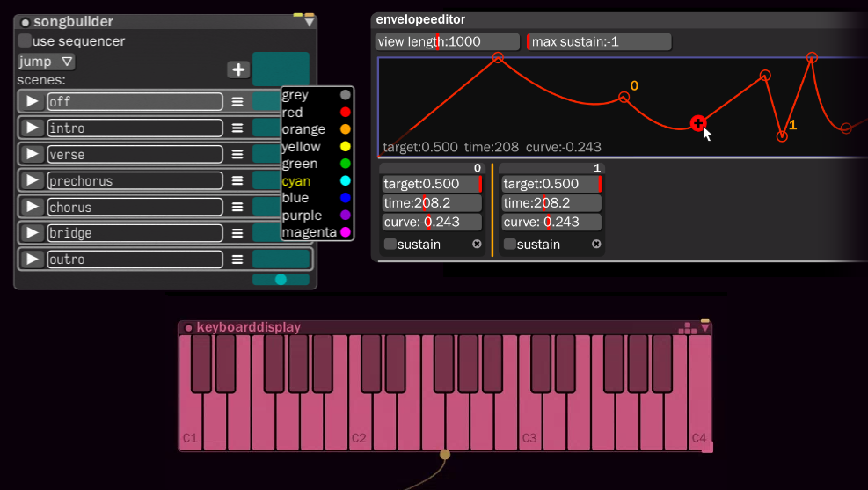The width and height of the screenshot is (868, 490).
Task: Click the grip handle of 'bridge' scene
Action: tap(237, 233)
